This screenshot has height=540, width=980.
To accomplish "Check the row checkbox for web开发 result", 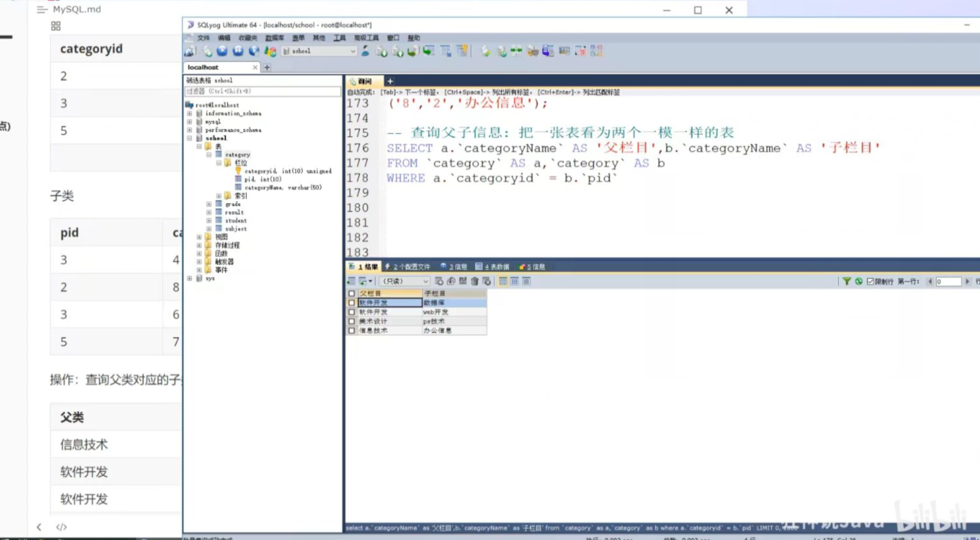I will pyautogui.click(x=352, y=312).
